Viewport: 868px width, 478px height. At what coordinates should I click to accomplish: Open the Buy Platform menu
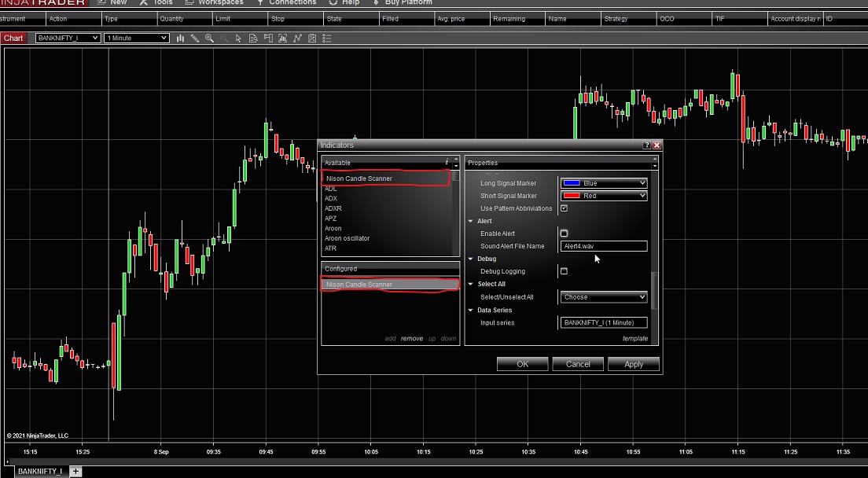(x=403, y=2)
